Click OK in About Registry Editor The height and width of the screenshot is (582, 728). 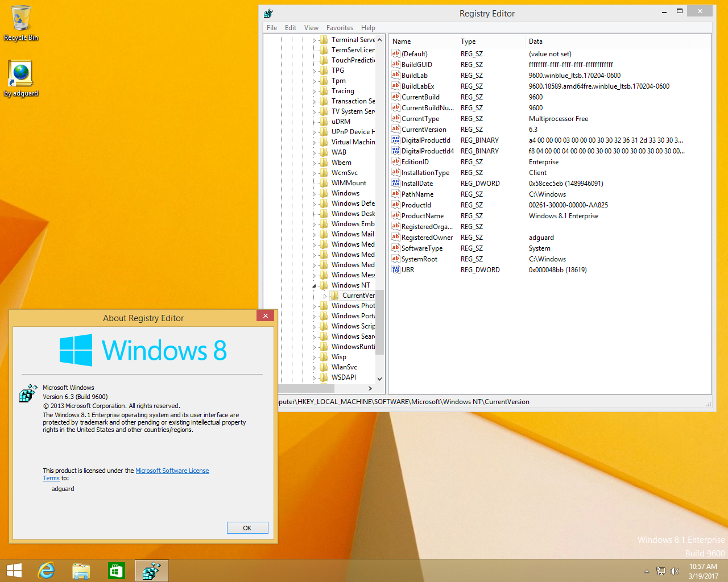click(x=247, y=528)
